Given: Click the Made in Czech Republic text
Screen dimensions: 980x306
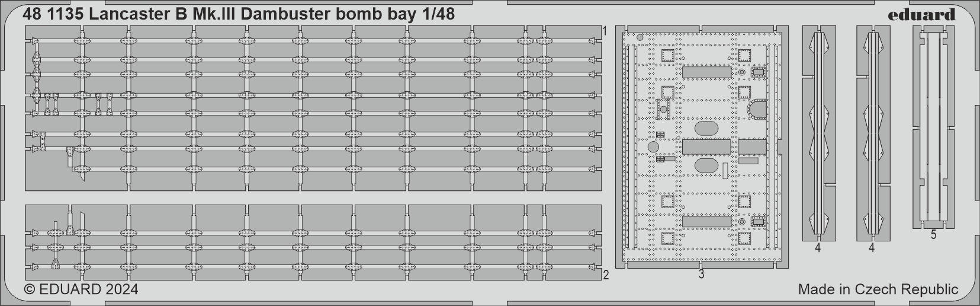Looking at the screenshot, I should coord(878,289).
